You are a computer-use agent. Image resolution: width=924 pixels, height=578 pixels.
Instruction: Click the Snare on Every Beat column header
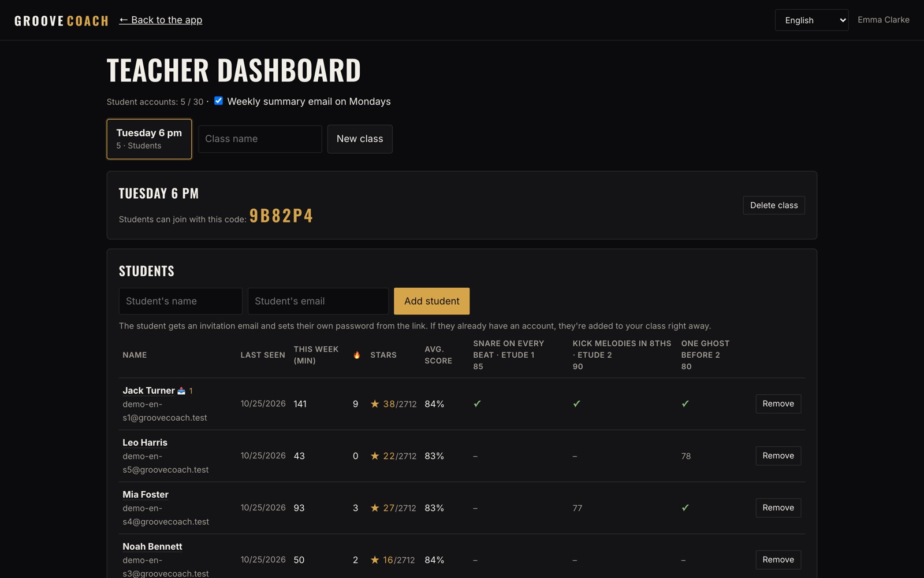509,355
